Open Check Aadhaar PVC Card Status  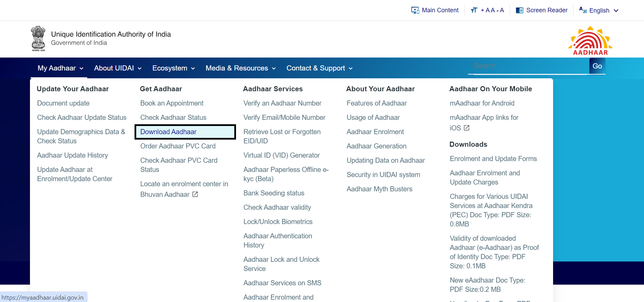click(179, 165)
